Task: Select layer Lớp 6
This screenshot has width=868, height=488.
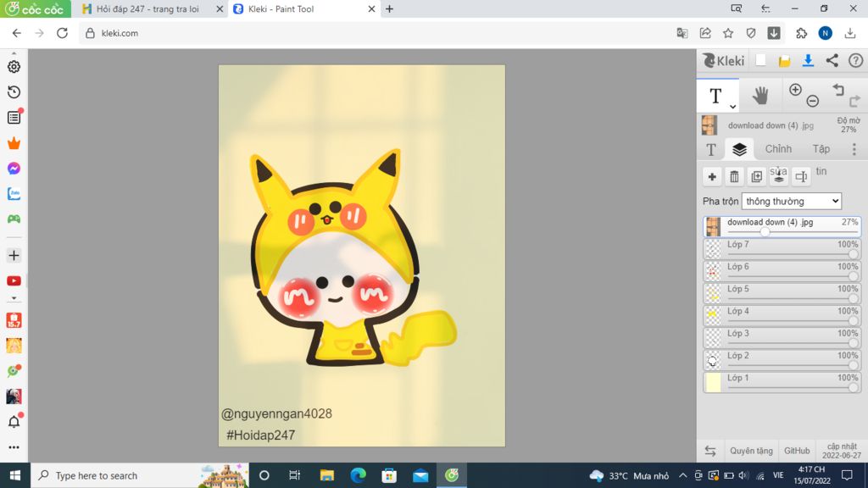Action: (x=782, y=271)
